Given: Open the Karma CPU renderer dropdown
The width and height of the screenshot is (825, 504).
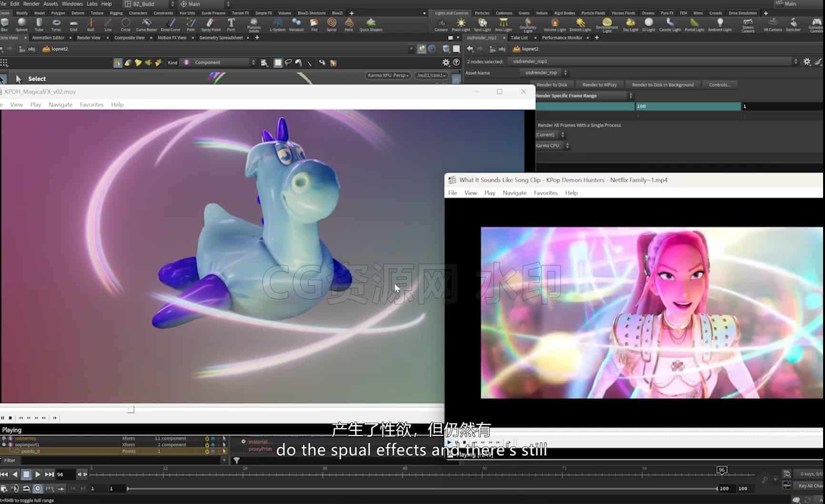Looking at the screenshot, I should point(553,145).
